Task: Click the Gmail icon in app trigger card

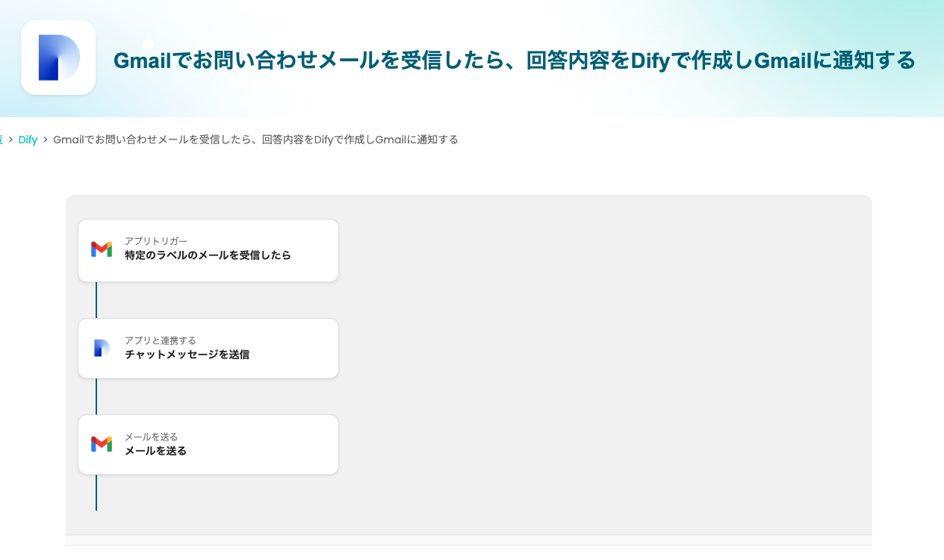Action: click(102, 249)
